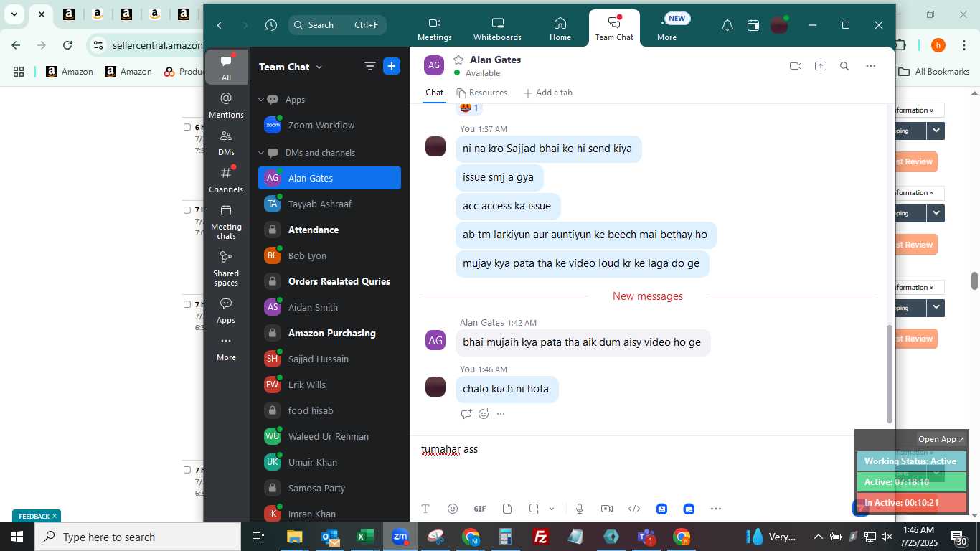Click Open App in status widget
The height and width of the screenshot is (551, 980).
point(941,439)
